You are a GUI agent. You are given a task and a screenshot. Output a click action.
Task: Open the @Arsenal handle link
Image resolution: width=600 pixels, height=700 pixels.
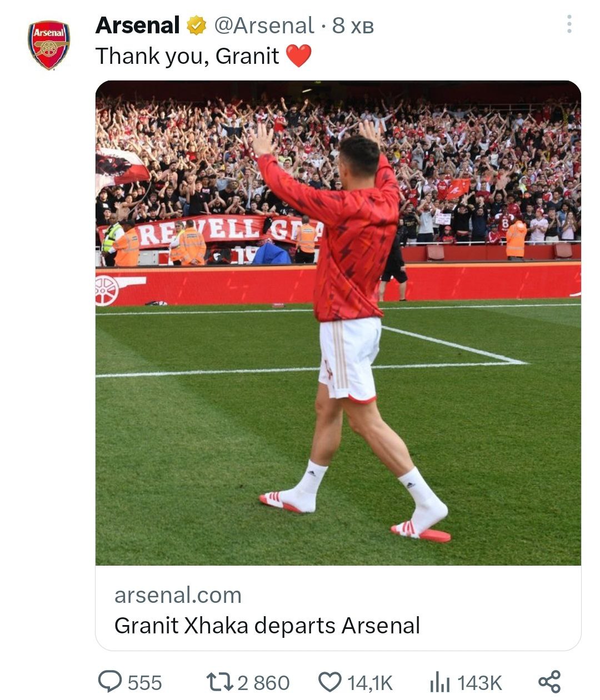point(264,26)
